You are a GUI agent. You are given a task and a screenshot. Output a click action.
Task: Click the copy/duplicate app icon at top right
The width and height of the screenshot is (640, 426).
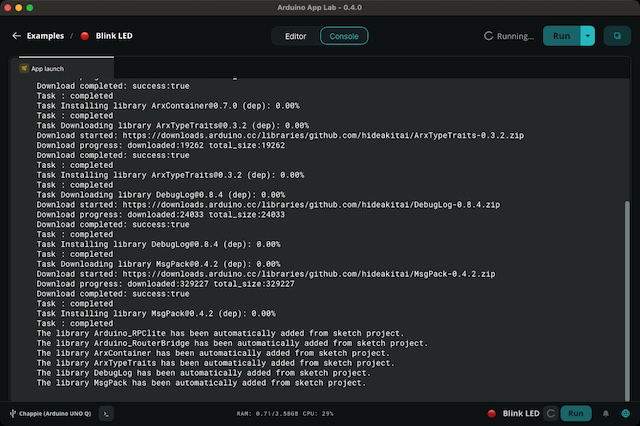[x=616, y=36]
